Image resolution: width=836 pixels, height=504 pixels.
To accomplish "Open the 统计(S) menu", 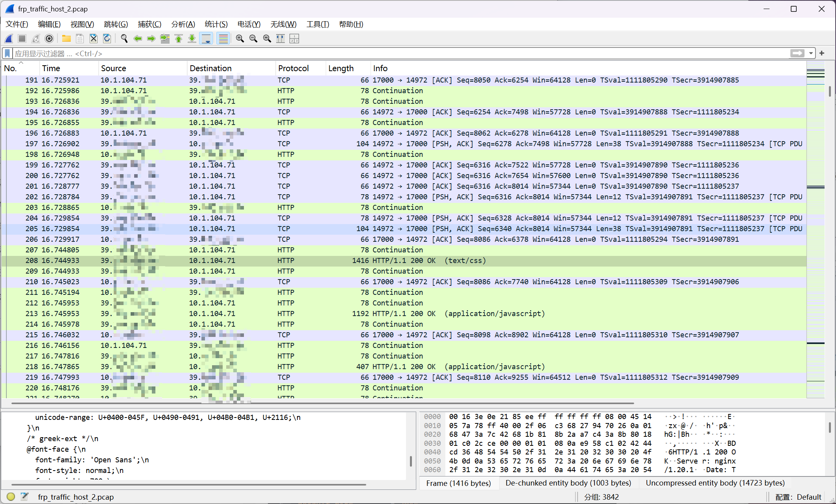I will tap(216, 24).
